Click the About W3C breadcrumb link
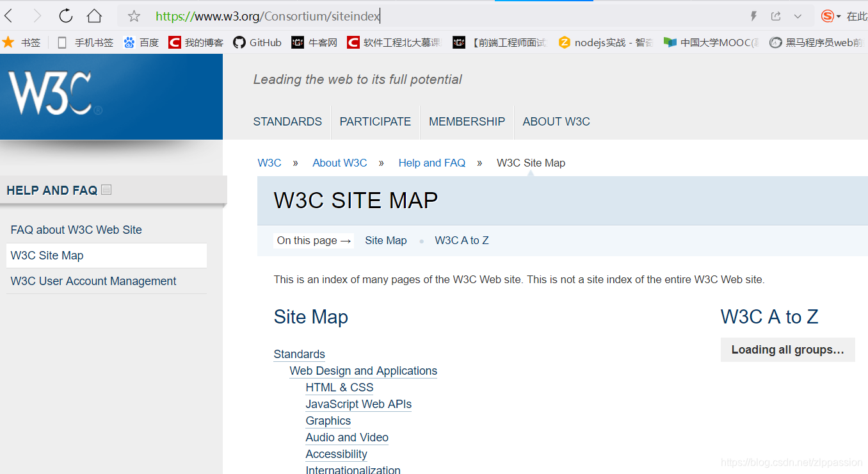 click(340, 163)
